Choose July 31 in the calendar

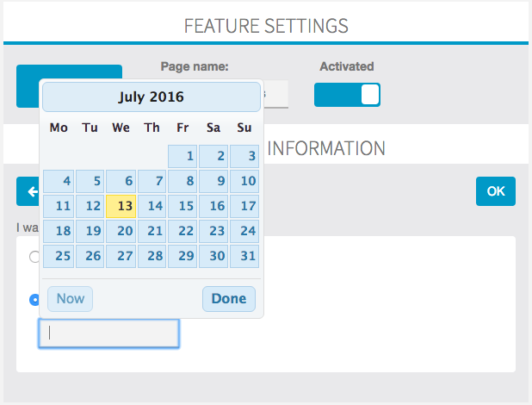[x=244, y=256]
